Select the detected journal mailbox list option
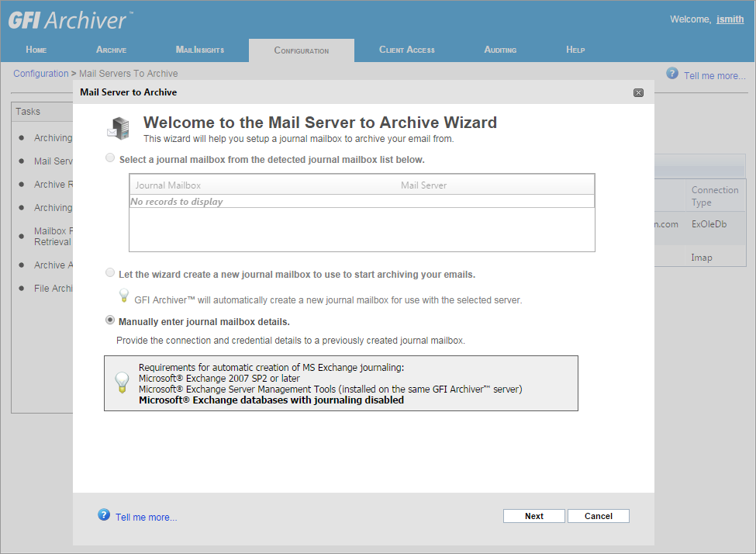 [x=110, y=158]
